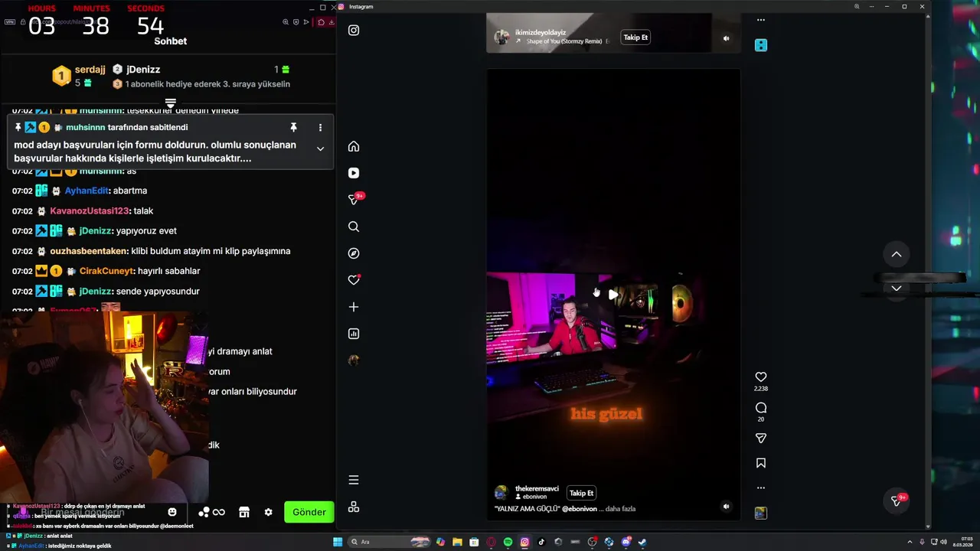This screenshot has height=551, width=980.
Task: Open Discord from taskbar
Action: [x=626, y=542]
